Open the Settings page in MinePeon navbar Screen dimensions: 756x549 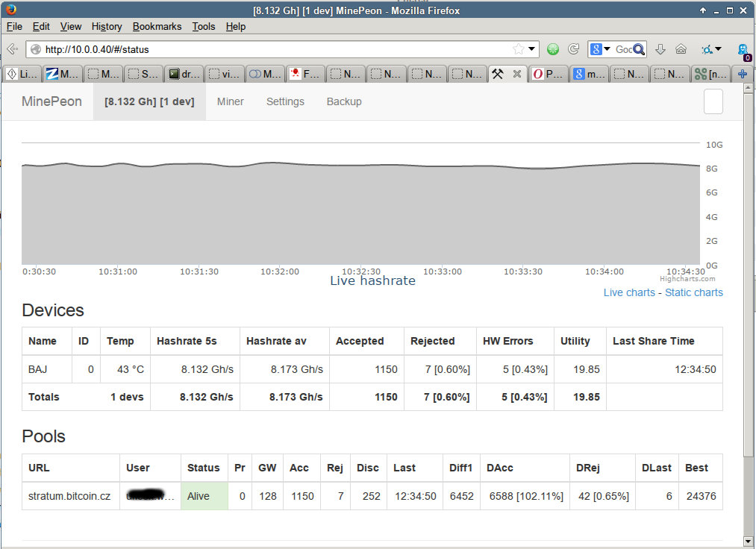[x=285, y=101]
